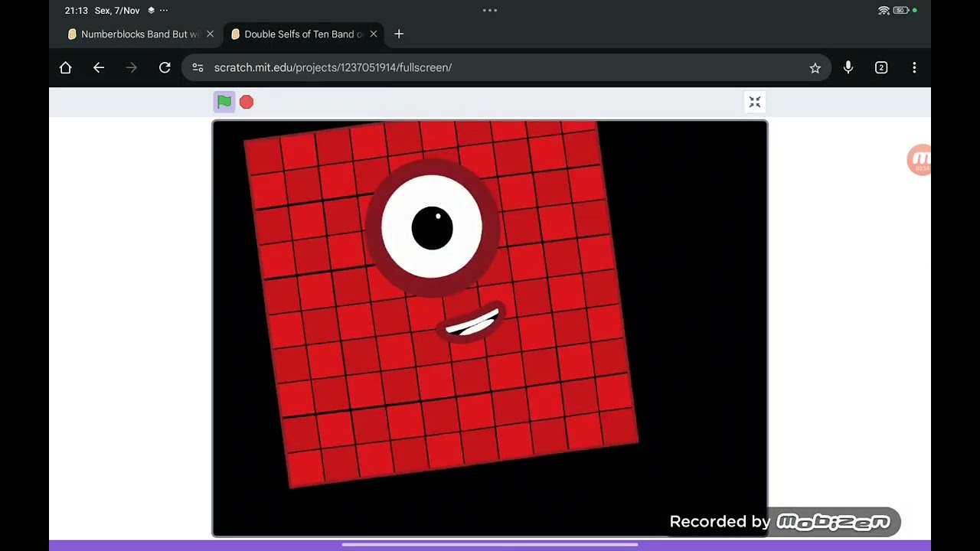Tap the clock showing 21:13
Screen dimensions: 980x551
[77, 11]
